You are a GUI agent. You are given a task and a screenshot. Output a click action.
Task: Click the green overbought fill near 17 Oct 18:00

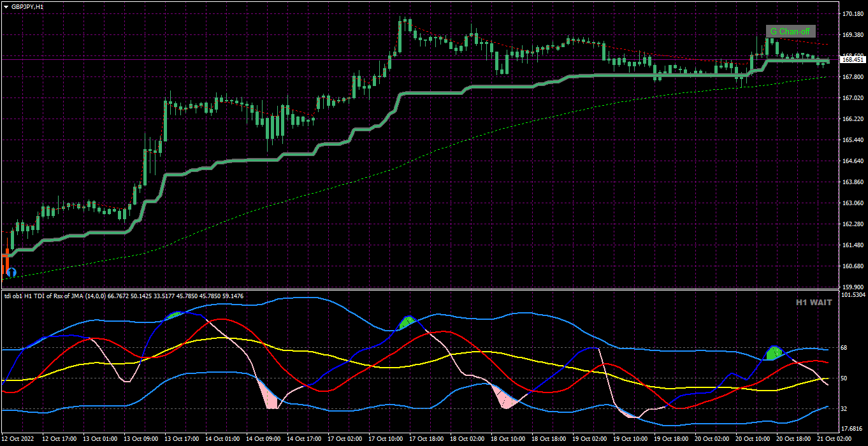click(x=406, y=322)
